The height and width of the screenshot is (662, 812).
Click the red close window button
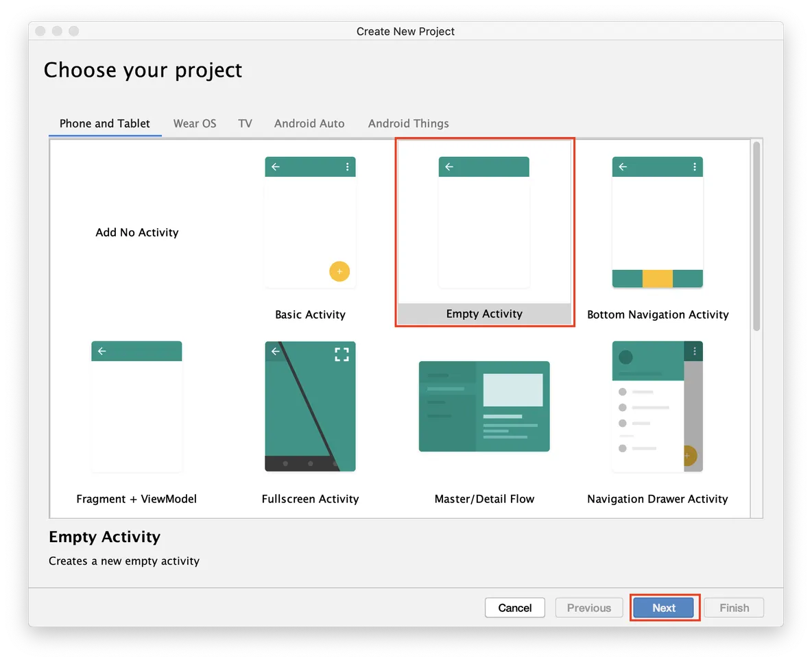(x=40, y=31)
